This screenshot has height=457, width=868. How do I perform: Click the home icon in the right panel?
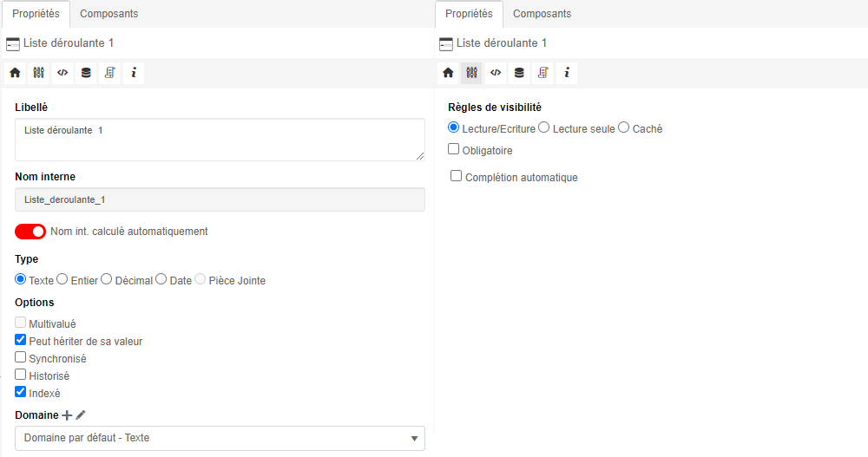coord(448,73)
